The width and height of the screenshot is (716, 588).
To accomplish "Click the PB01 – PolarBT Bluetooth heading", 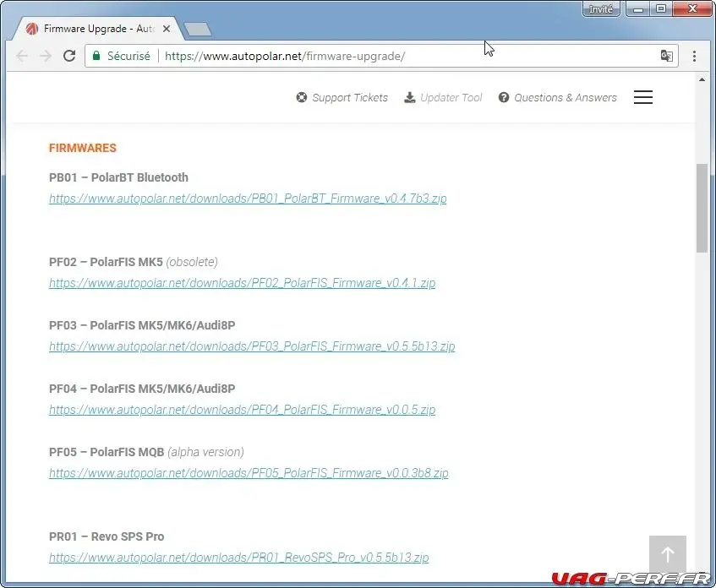I will coord(118,177).
